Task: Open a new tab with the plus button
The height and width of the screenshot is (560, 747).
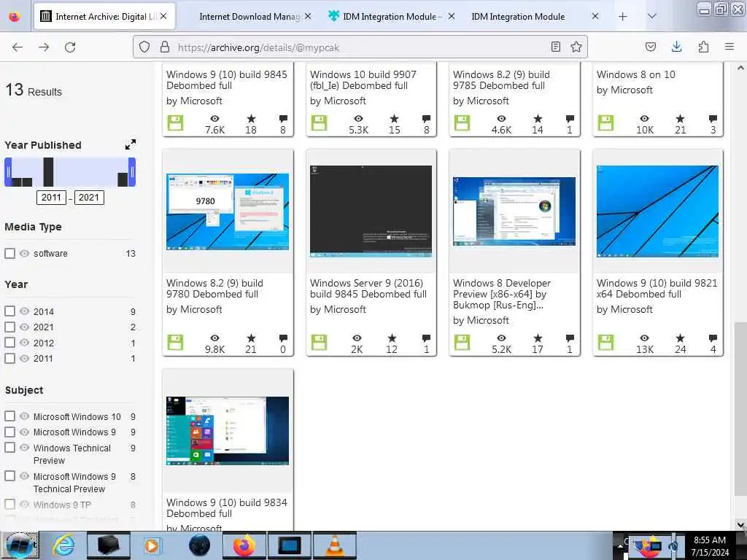Action: click(x=623, y=17)
